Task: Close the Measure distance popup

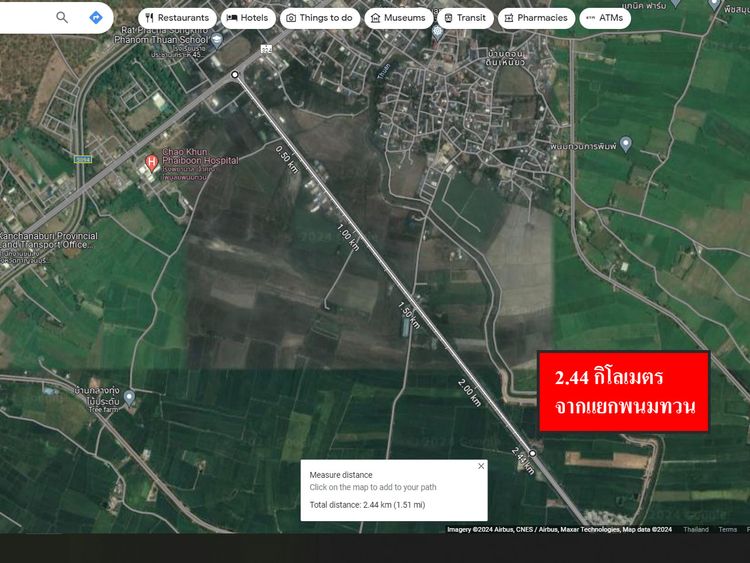Action: 481,466
